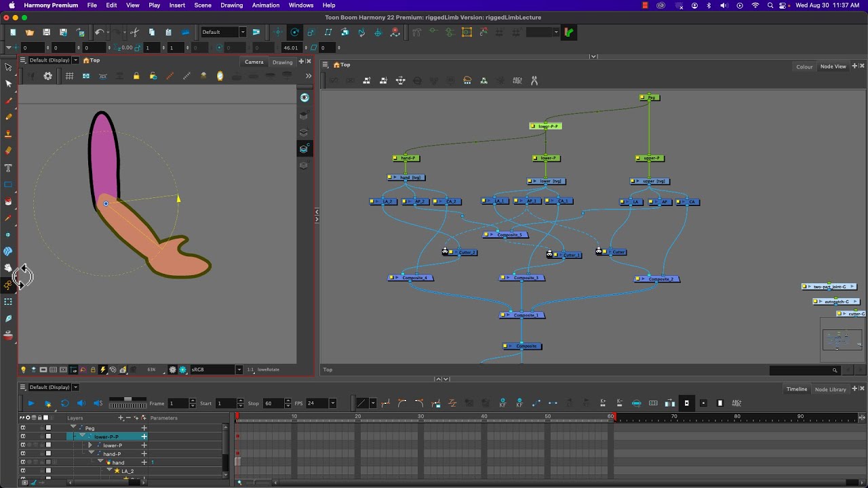The height and width of the screenshot is (488, 868).
Task: Select the Peg node in the Node view
Action: coord(650,98)
